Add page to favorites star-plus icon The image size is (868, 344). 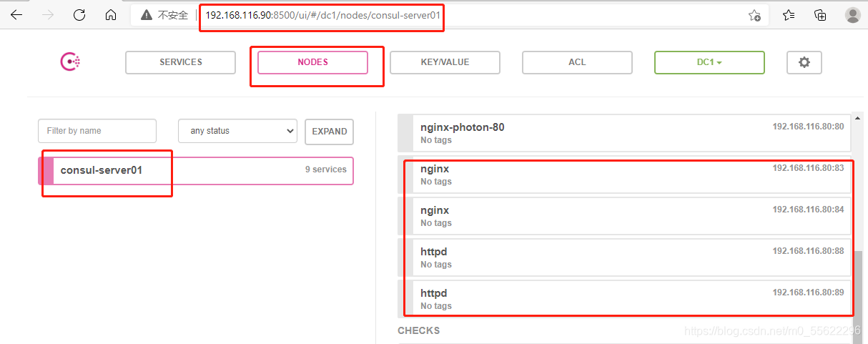(x=754, y=15)
